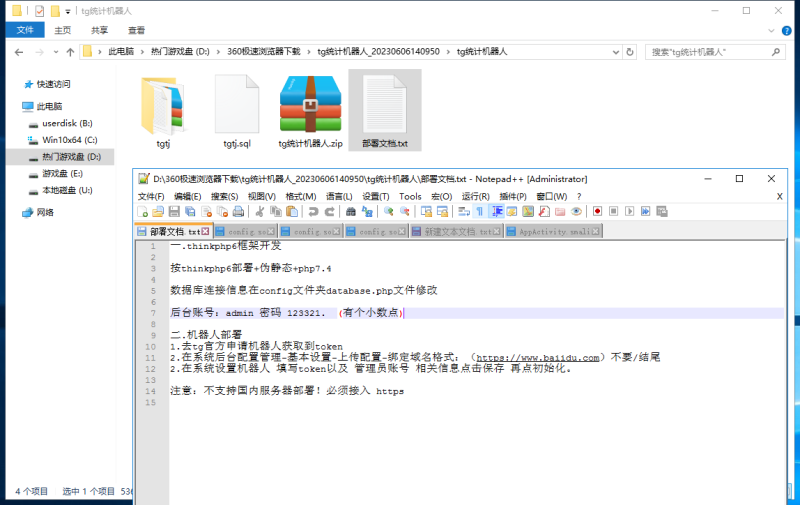Click the Print icon in Notepad++ toolbar
Image resolution: width=800 pixels, height=505 pixels.
pos(237,212)
